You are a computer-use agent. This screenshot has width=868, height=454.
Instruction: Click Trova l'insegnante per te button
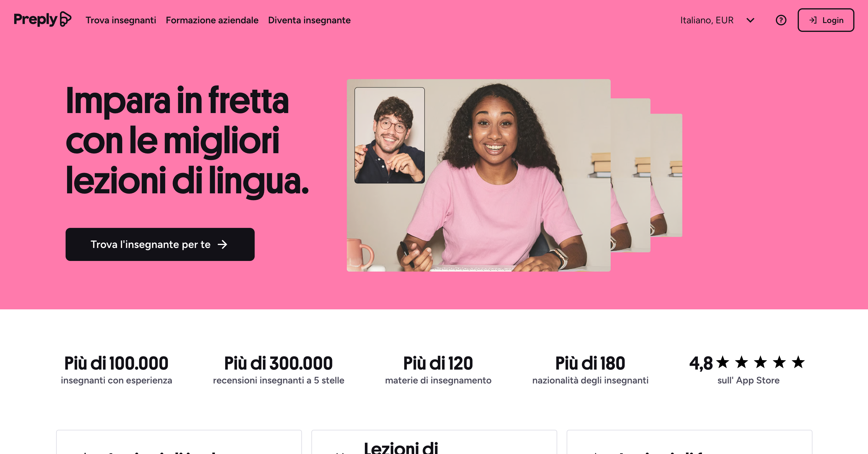coord(160,244)
